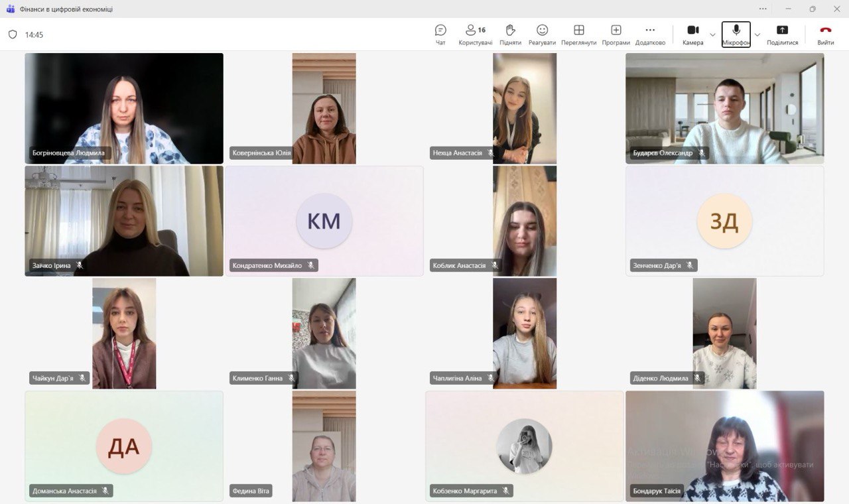Open the Програми apps icon
The image size is (849, 504).
(x=616, y=34)
